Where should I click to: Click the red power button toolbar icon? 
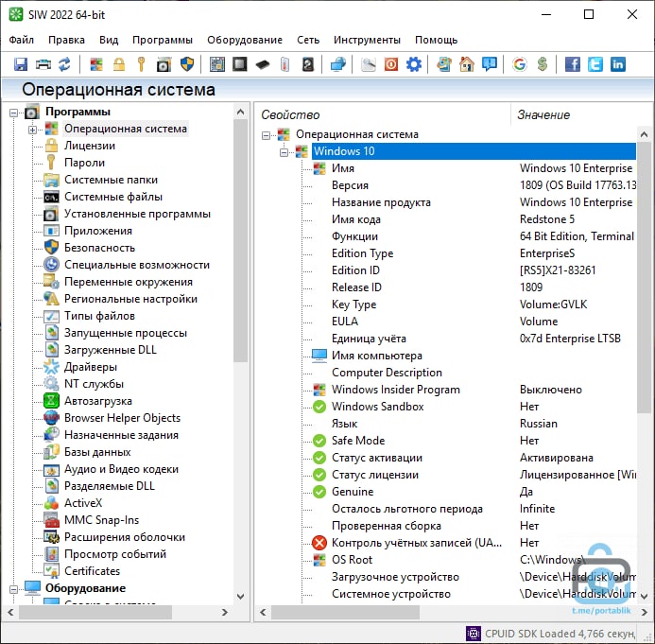(x=391, y=64)
